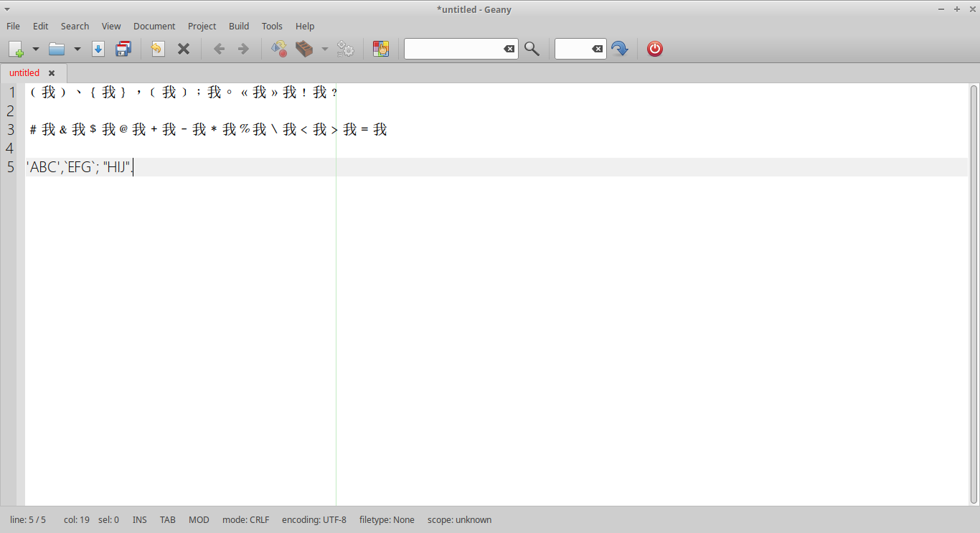The height and width of the screenshot is (533, 980).
Task: Compile the document with the Compile icon
Action: pyautogui.click(x=278, y=49)
